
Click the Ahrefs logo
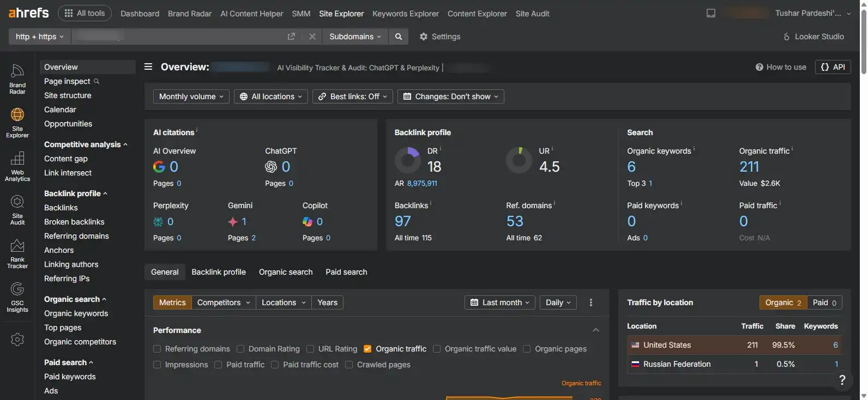(x=28, y=13)
